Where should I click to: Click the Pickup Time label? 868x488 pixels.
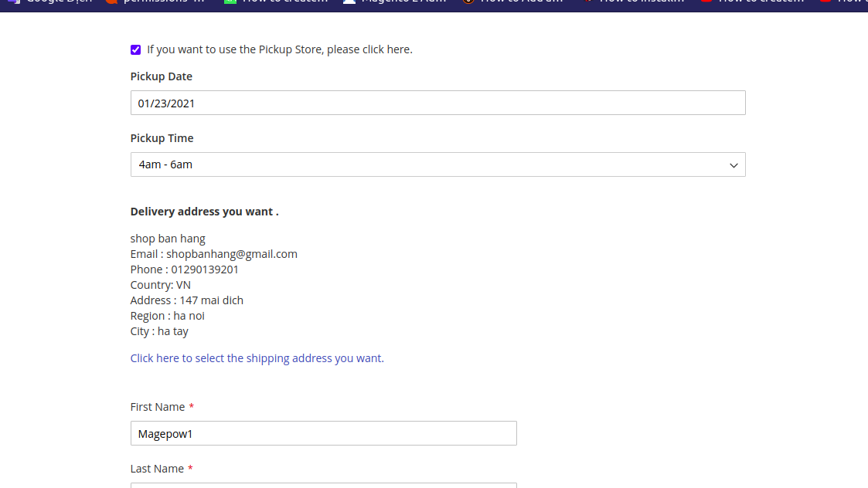point(162,138)
